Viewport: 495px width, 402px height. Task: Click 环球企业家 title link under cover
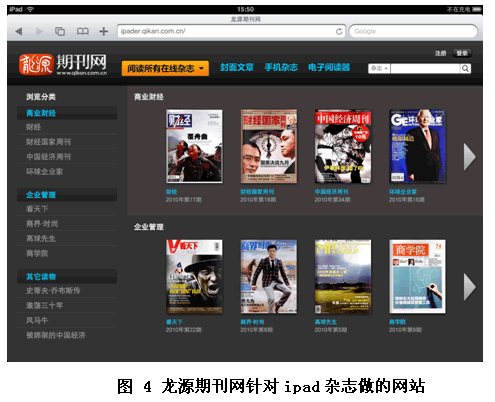403,192
